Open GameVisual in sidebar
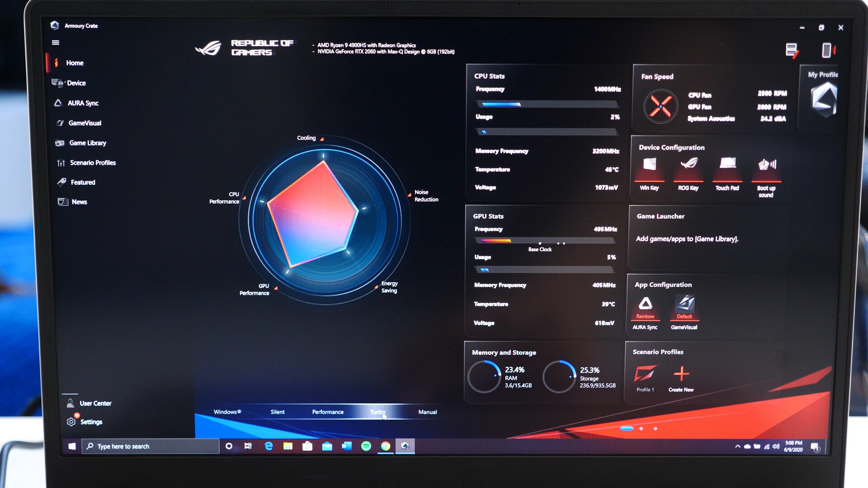 pos(85,123)
